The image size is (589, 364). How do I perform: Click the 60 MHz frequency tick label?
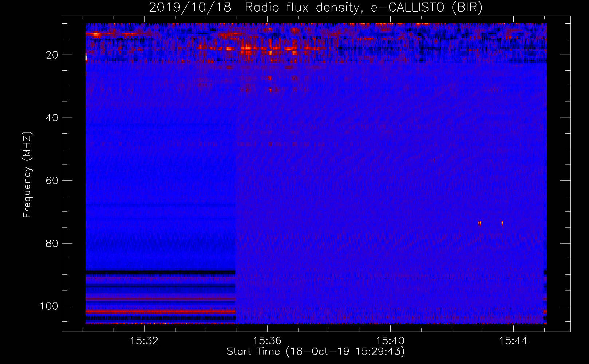click(52, 181)
